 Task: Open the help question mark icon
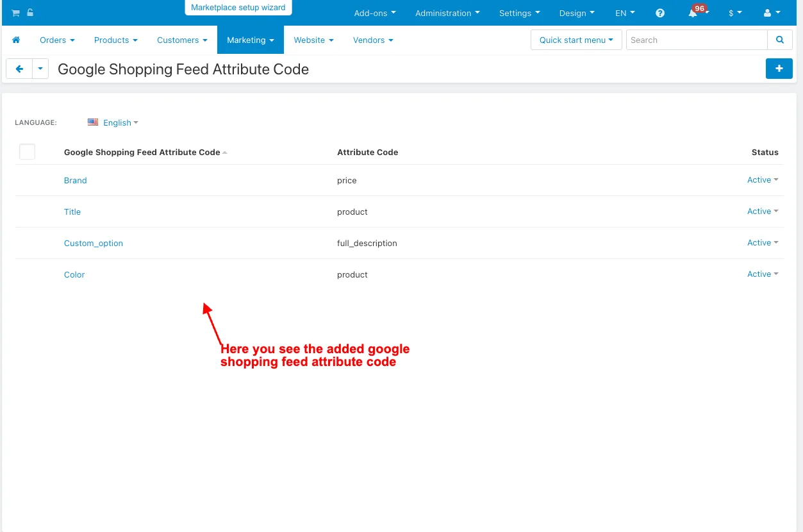pyautogui.click(x=660, y=13)
